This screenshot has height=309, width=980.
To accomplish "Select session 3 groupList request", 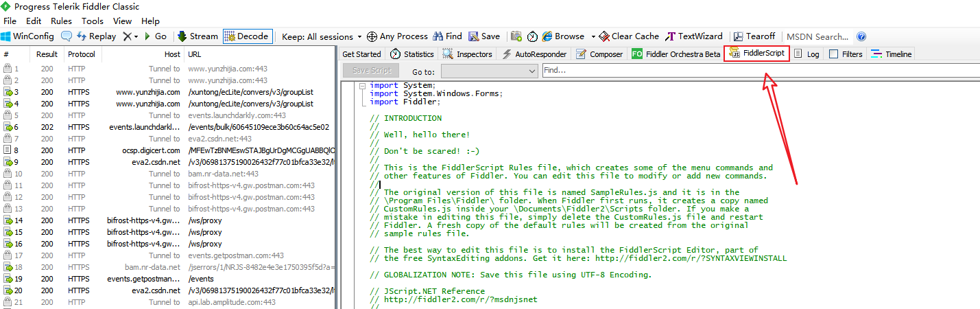I will 168,92.
